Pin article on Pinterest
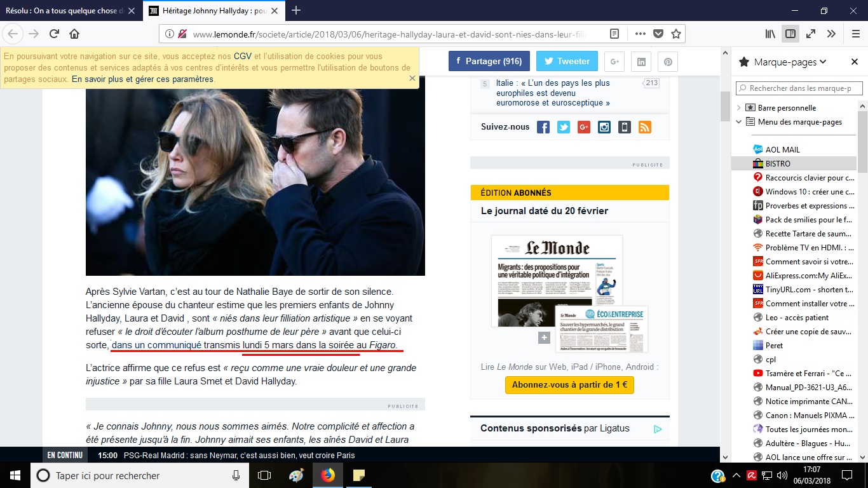Image resolution: width=868 pixels, height=488 pixels. click(x=668, y=62)
